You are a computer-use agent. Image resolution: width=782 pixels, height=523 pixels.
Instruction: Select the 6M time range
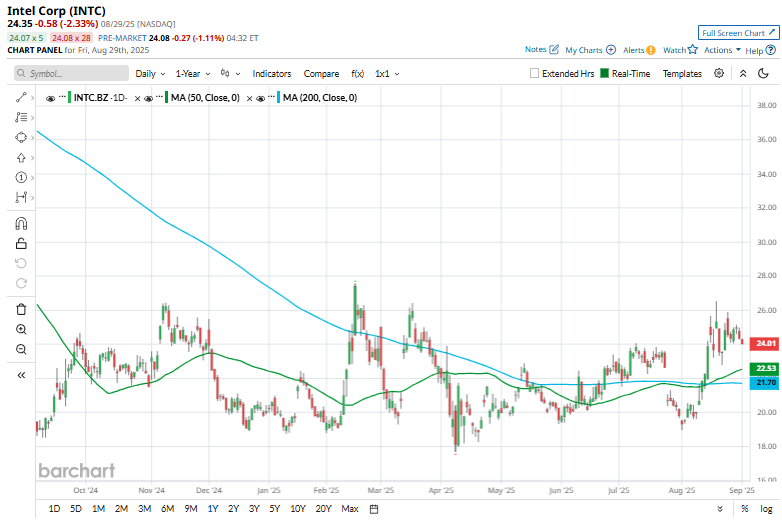168,509
